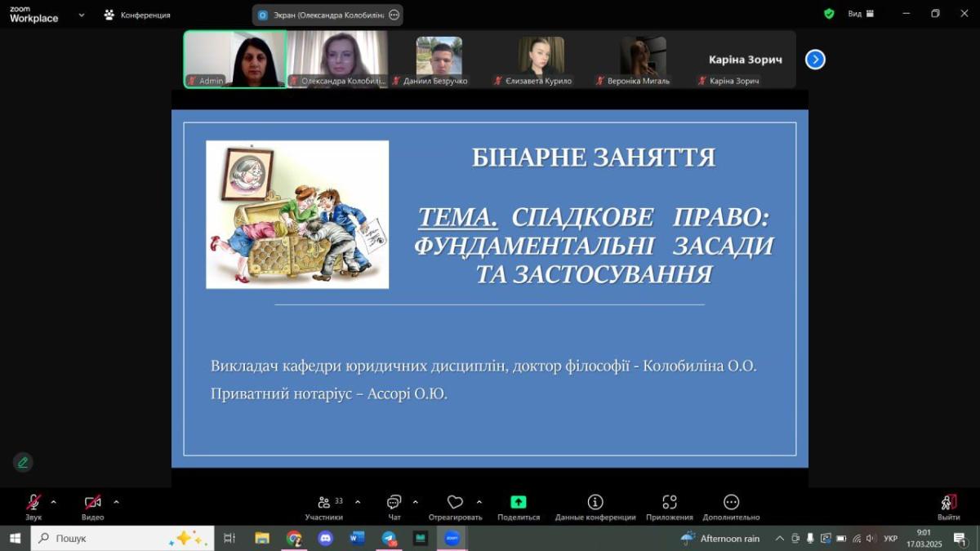Select Олександра Колобиліна video thumbnail
The image size is (980, 551).
(338, 59)
